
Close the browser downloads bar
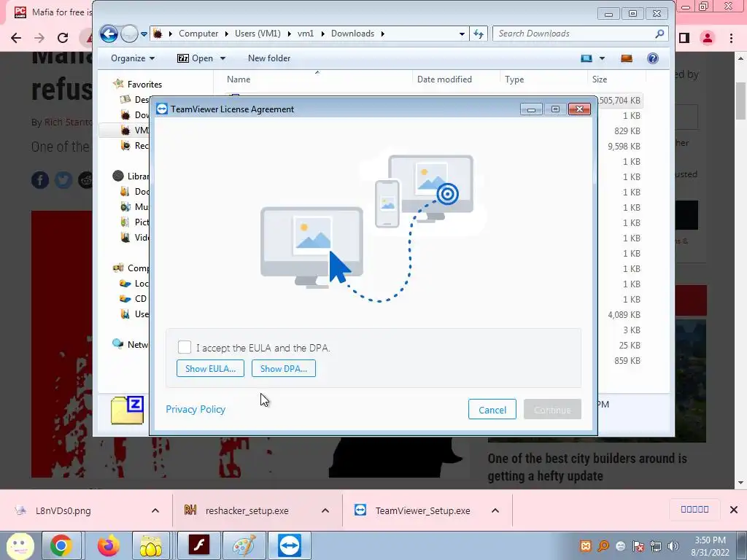click(734, 510)
